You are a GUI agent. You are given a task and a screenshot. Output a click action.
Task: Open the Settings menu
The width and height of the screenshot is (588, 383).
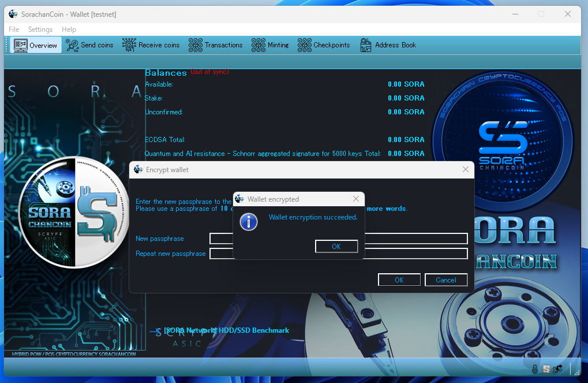pos(40,29)
